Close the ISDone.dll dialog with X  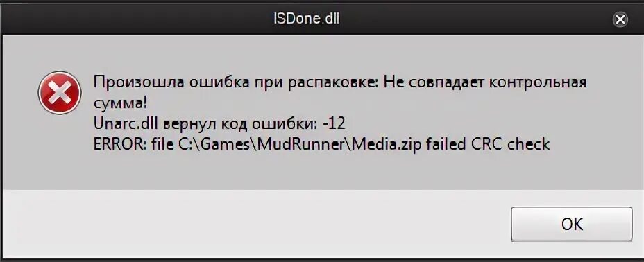point(620,19)
